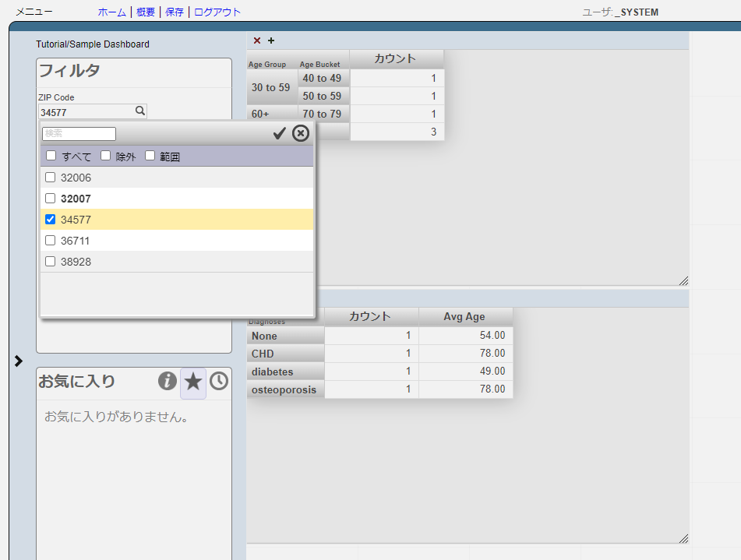
Task: Expand the left side panel arrow
Action: pos(19,361)
